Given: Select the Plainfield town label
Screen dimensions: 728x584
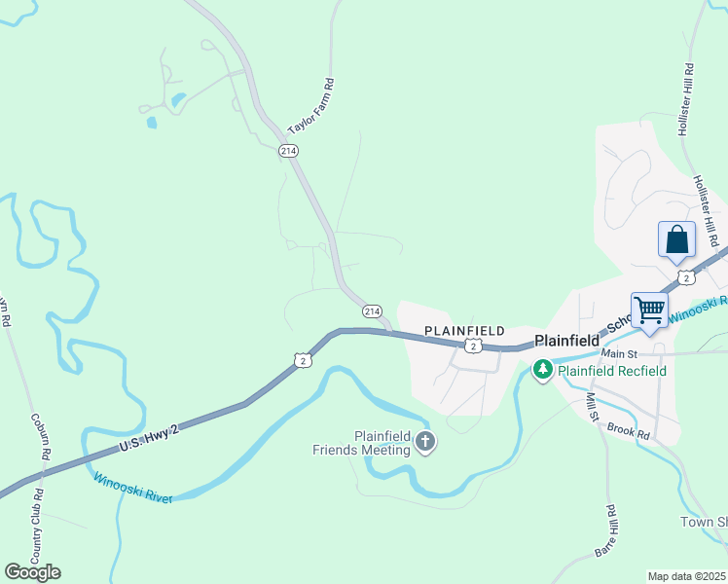Looking at the screenshot, I should (566, 341).
